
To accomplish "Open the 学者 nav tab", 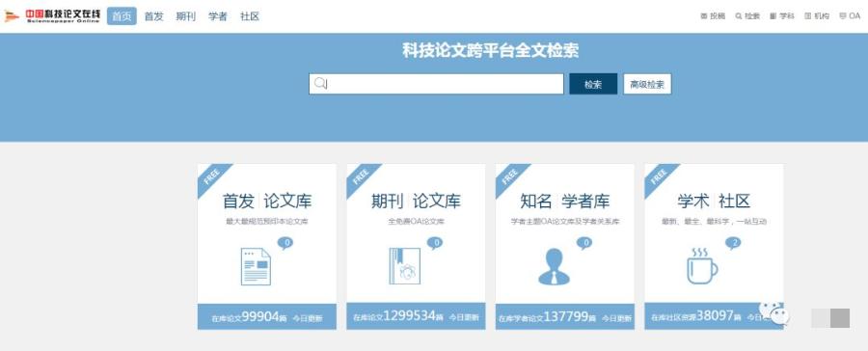I will click(x=218, y=16).
